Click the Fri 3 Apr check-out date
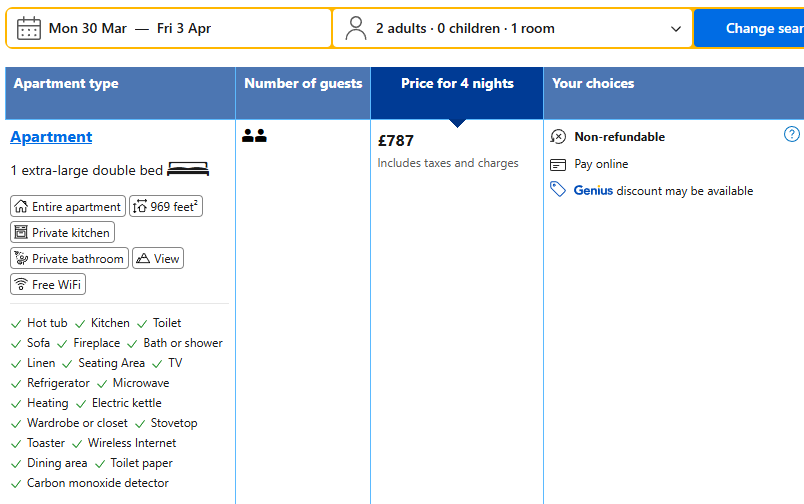 (x=184, y=28)
